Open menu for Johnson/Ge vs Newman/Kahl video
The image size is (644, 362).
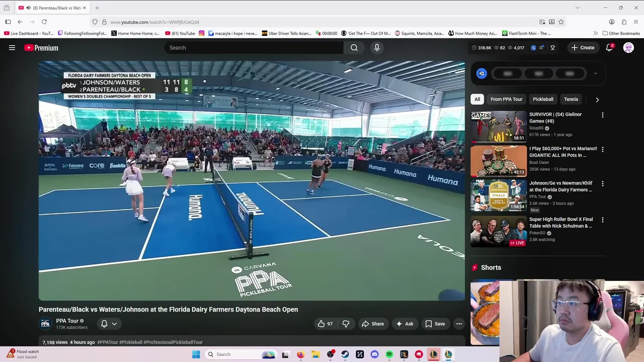(x=602, y=184)
